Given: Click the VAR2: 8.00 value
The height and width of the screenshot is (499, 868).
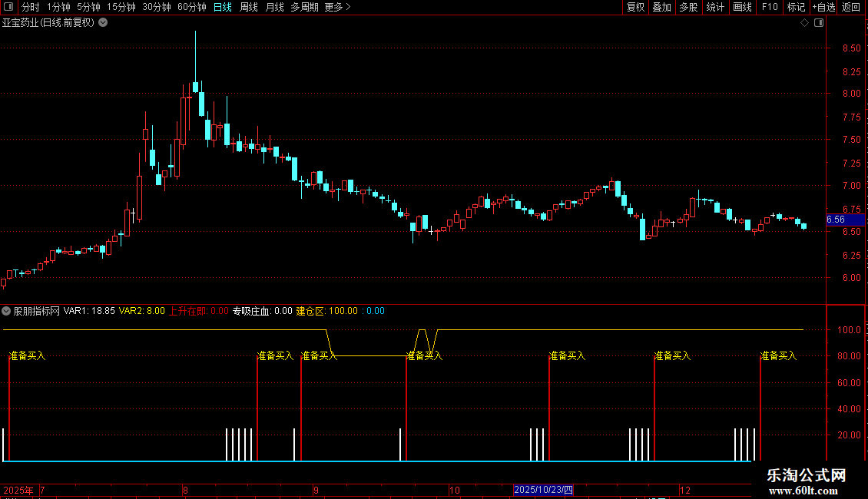Looking at the screenshot, I should tap(141, 311).
